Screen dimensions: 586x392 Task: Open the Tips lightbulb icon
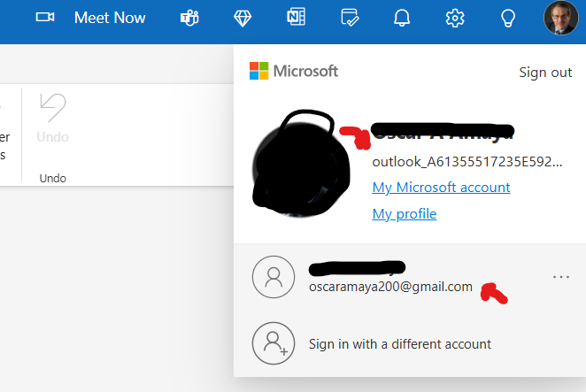(x=508, y=18)
